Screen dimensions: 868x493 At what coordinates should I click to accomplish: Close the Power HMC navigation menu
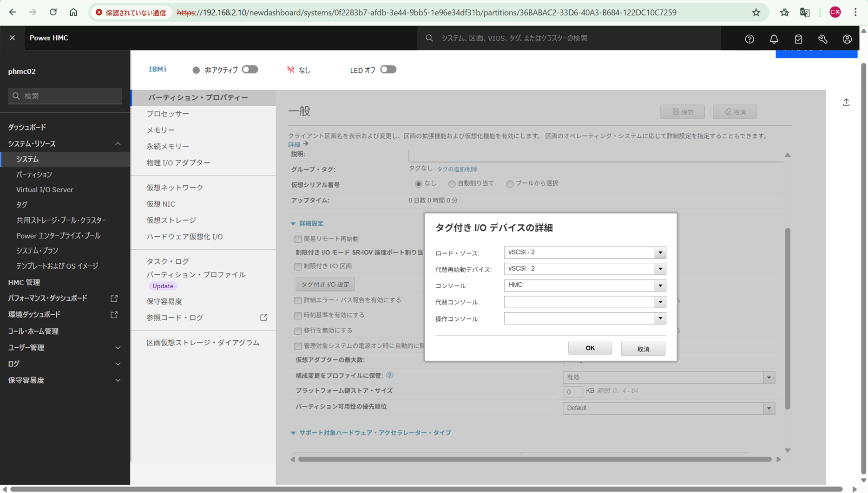coord(13,38)
